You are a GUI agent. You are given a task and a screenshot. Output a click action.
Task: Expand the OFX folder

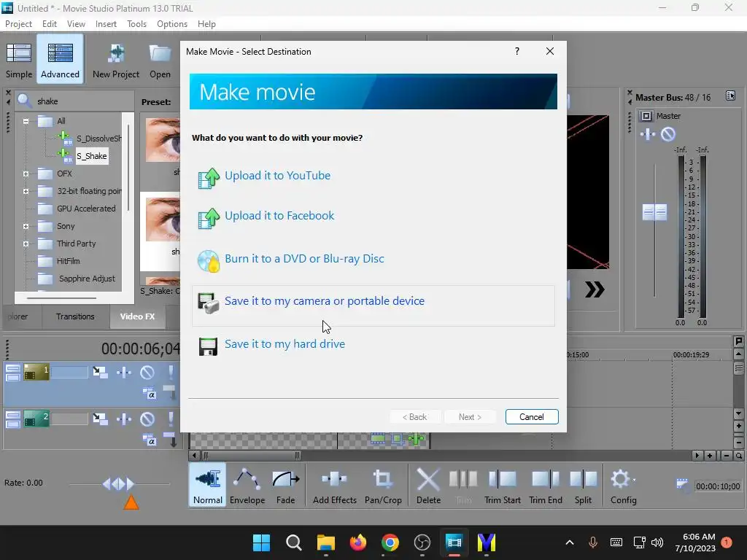(26, 174)
